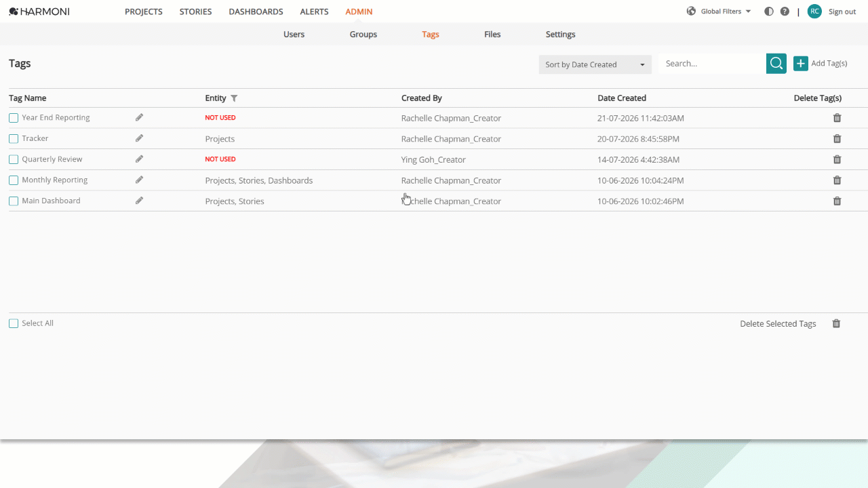This screenshot has height=488, width=868.
Task: Click the date 21-07-2026 11:42:03AM
Action: coord(641,119)
